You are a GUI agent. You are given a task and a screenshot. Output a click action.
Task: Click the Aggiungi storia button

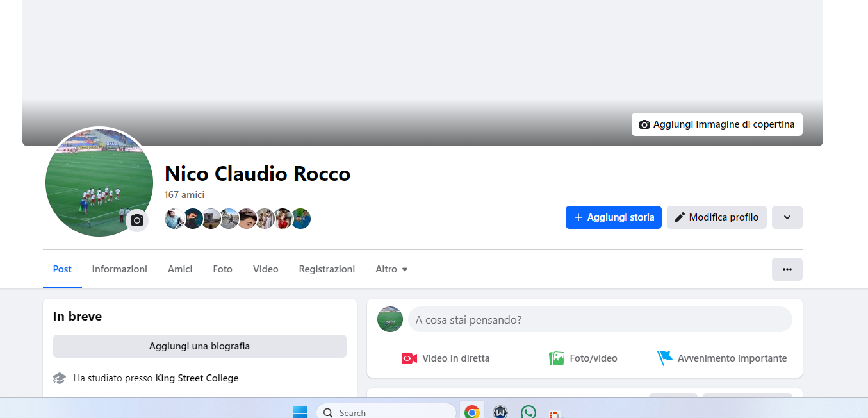pos(614,217)
